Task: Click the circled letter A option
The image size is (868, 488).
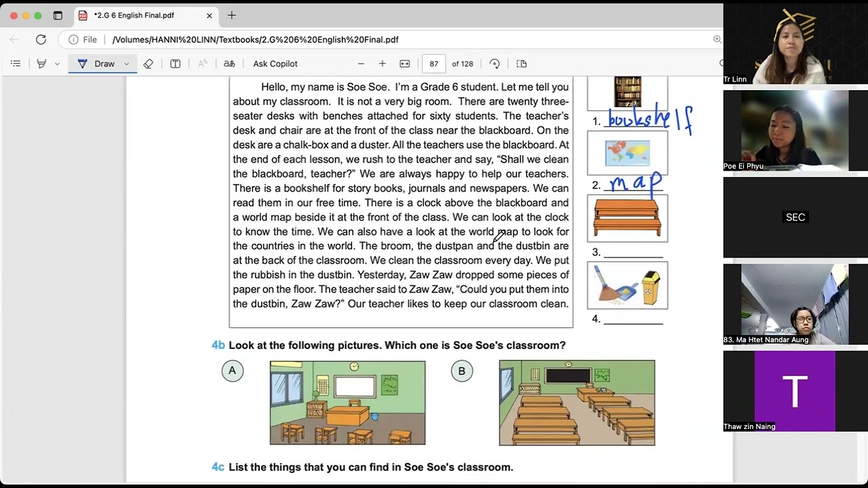Action: click(x=232, y=371)
